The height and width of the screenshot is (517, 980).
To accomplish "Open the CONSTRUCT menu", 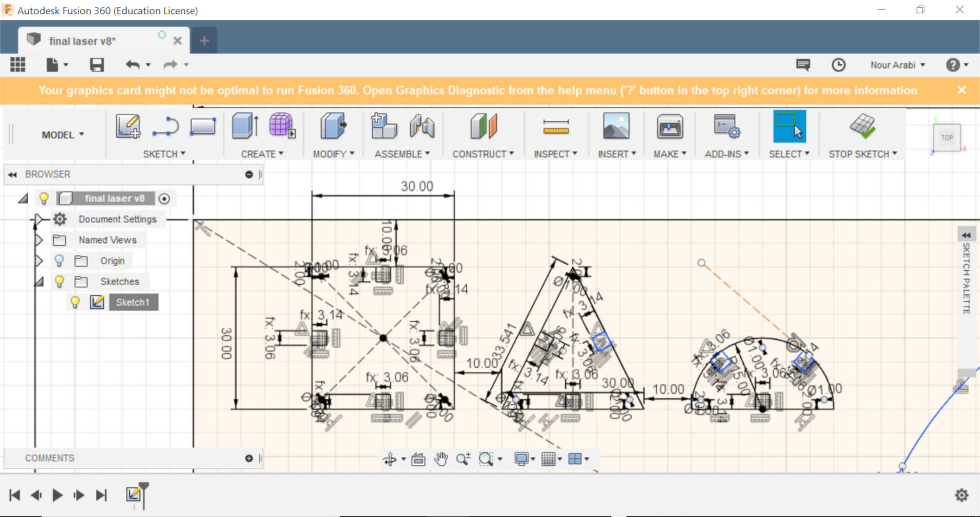I will coord(483,154).
